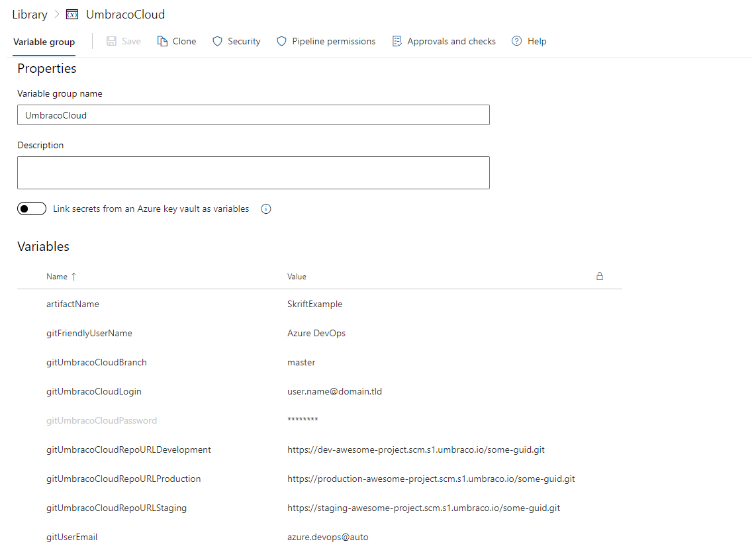Screen dimensions: 752x560
Task: Select the gitUmbracoCloudPassword variable name
Action: point(102,420)
